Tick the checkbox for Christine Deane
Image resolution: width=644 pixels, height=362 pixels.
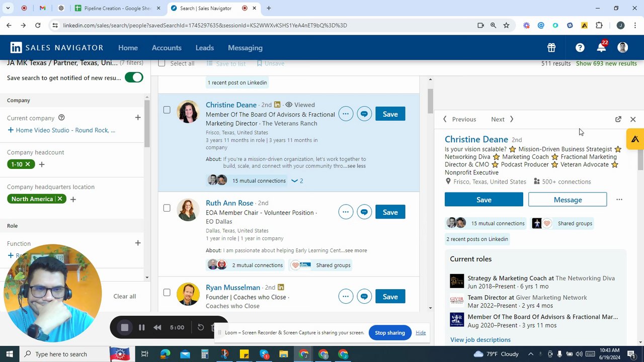167,110
